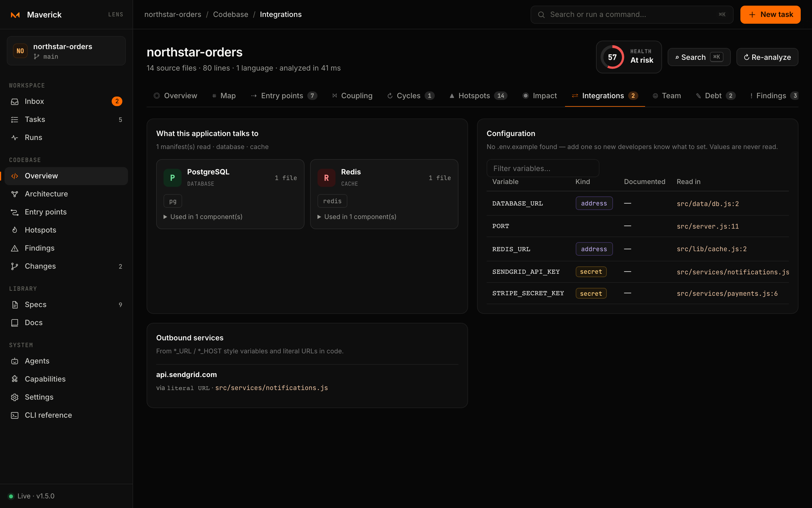
Task: Click the Docs book icon
Action: click(15, 323)
